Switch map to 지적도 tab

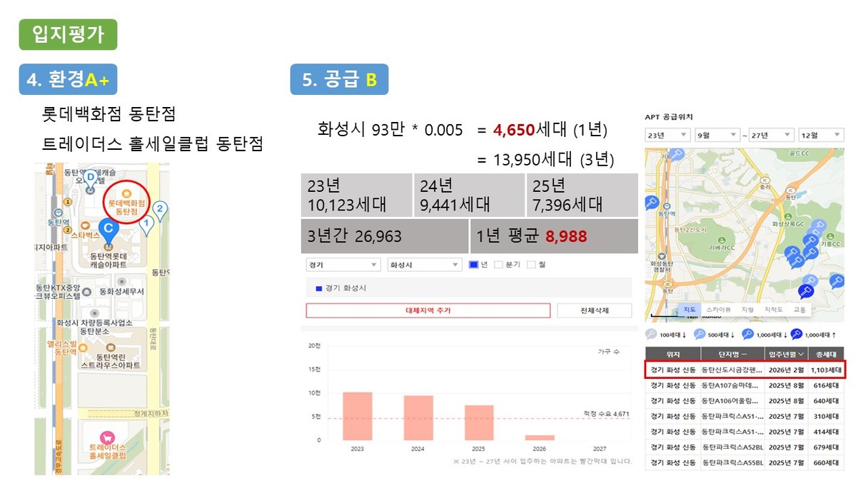tap(774, 310)
